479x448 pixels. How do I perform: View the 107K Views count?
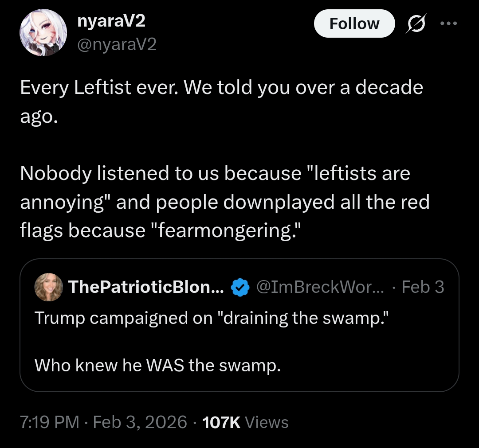pyautogui.click(x=245, y=422)
